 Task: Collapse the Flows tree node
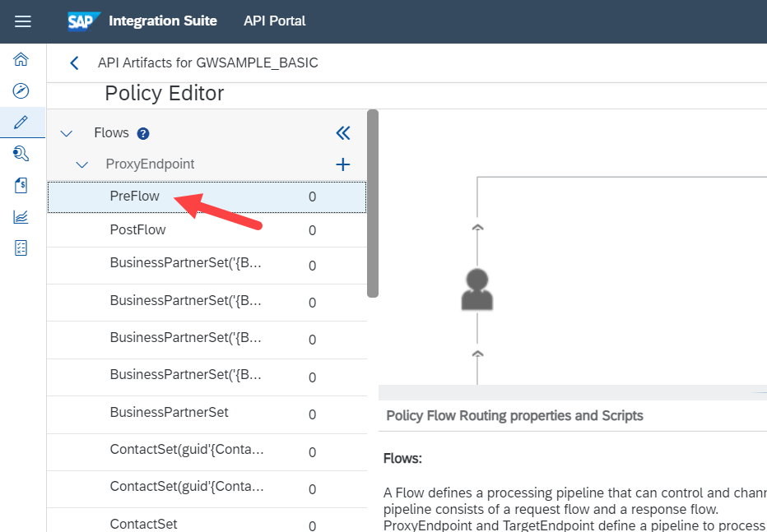[67, 133]
